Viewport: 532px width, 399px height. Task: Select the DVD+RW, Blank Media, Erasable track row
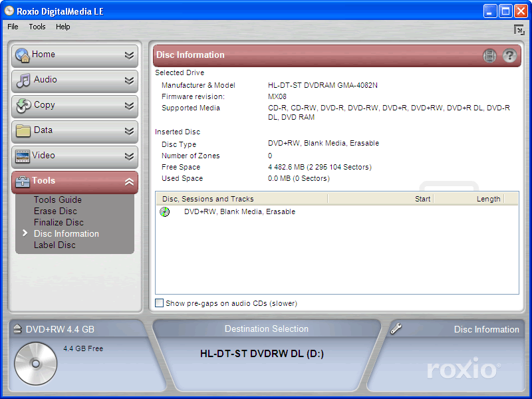click(x=239, y=211)
